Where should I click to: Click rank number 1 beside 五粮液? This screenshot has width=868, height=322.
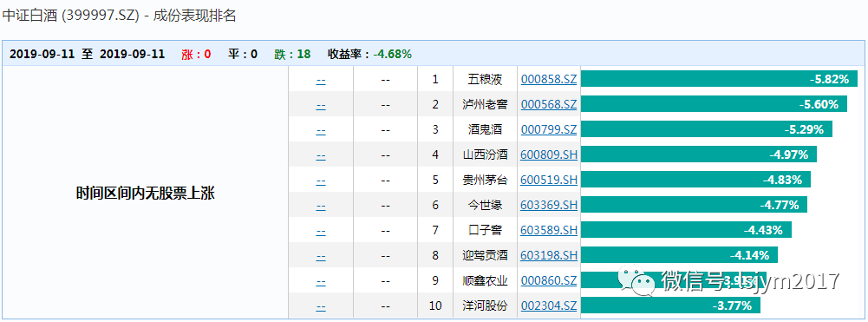tap(435, 79)
